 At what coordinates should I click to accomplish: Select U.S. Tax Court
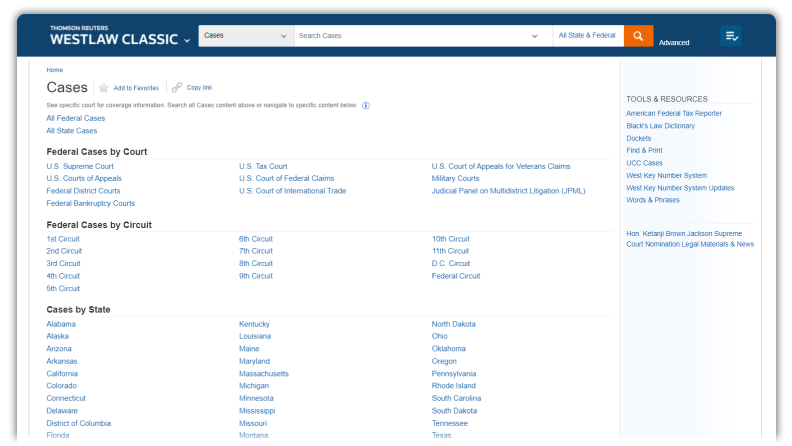tap(263, 166)
